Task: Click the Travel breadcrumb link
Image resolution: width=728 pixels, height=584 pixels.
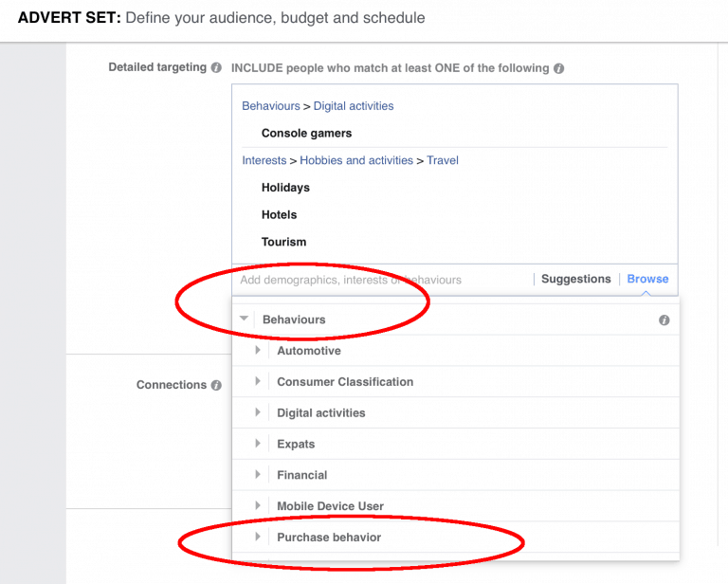Action: click(x=443, y=160)
